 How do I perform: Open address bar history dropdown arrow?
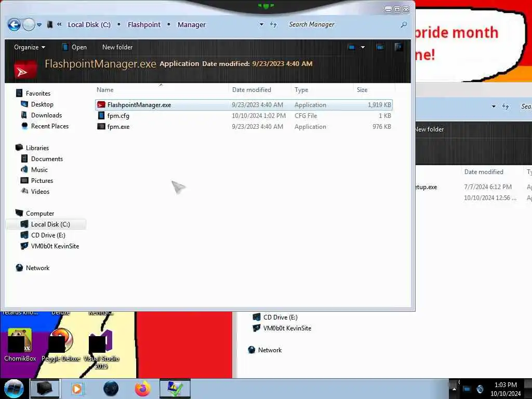261,24
